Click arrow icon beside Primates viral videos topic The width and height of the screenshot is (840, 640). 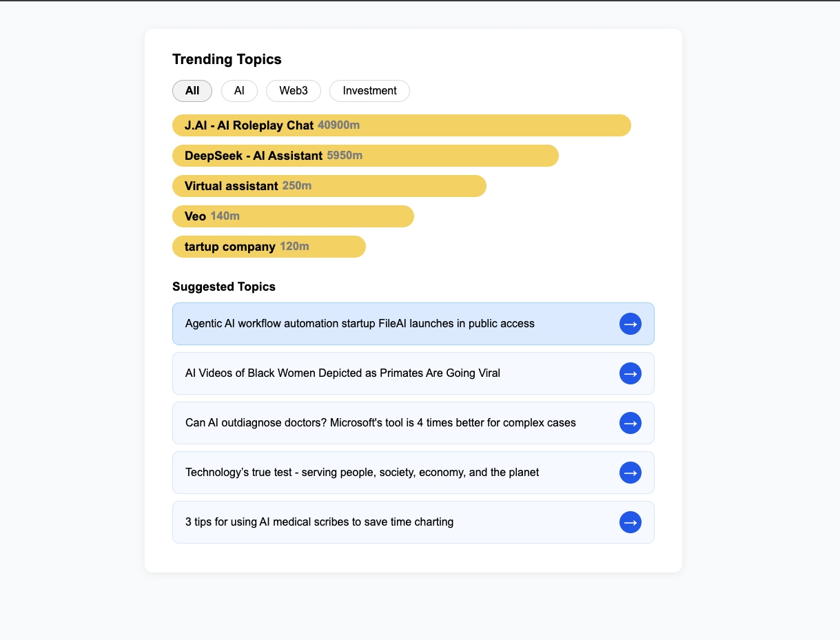point(631,373)
